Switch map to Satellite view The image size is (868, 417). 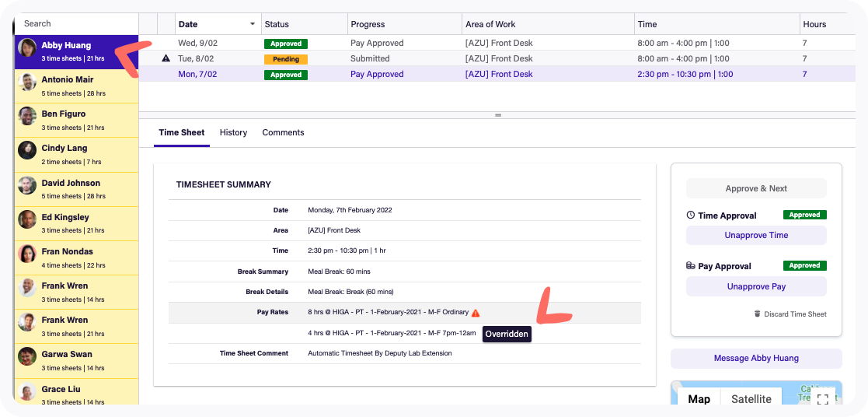pos(751,398)
